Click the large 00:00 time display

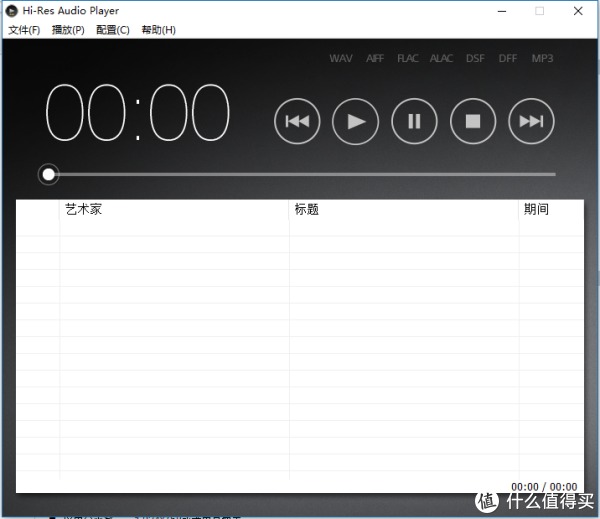point(138,113)
